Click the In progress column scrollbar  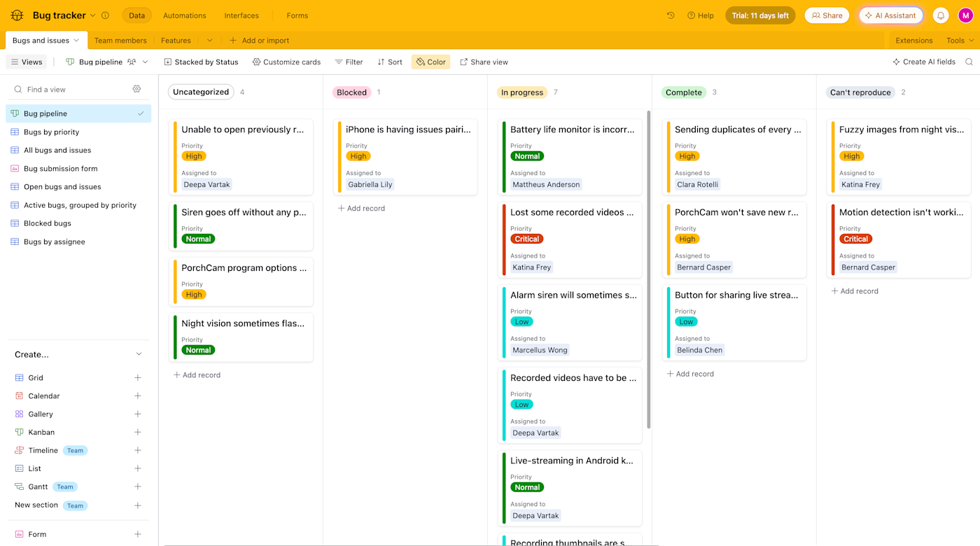click(x=649, y=269)
